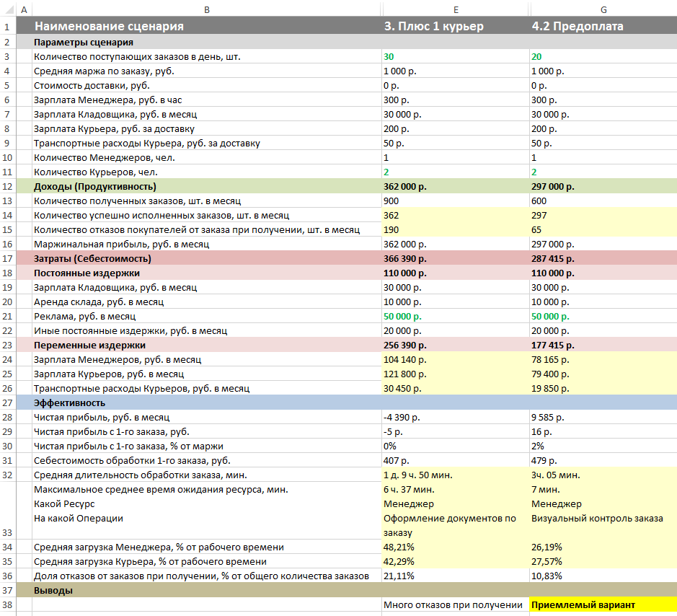Click label 'Количество Курьеров, чел.'
The height and width of the screenshot is (616, 677).
tap(96, 172)
